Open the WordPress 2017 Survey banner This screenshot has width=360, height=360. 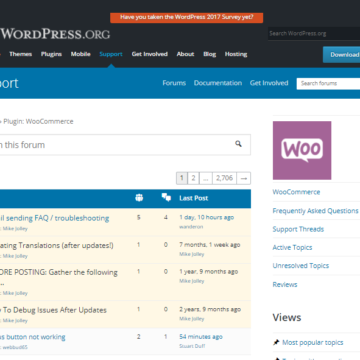(x=187, y=17)
